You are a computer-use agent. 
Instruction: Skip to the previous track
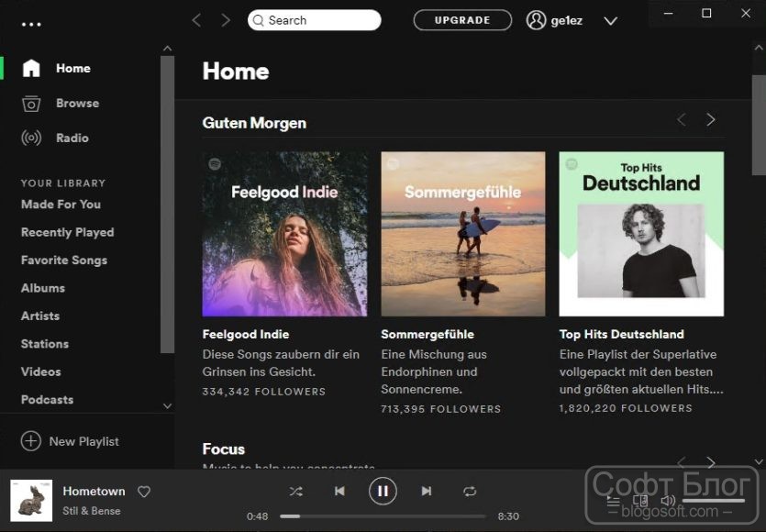coord(339,491)
